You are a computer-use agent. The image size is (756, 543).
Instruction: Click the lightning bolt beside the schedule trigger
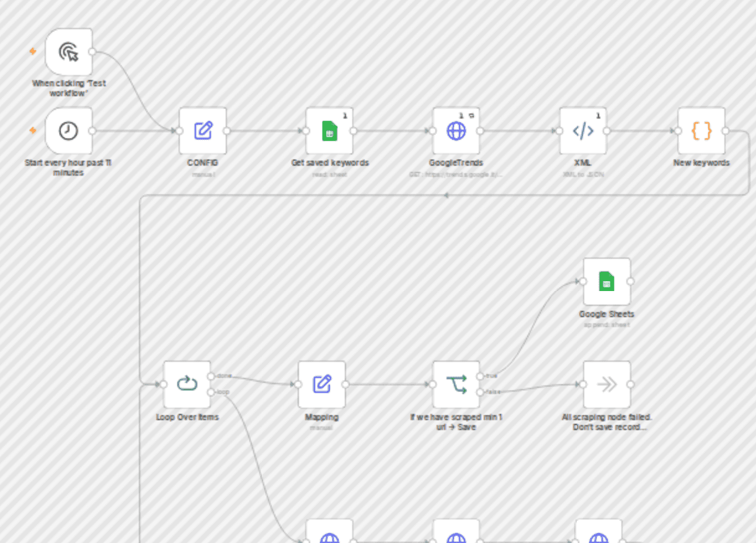(x=33, y=130)
